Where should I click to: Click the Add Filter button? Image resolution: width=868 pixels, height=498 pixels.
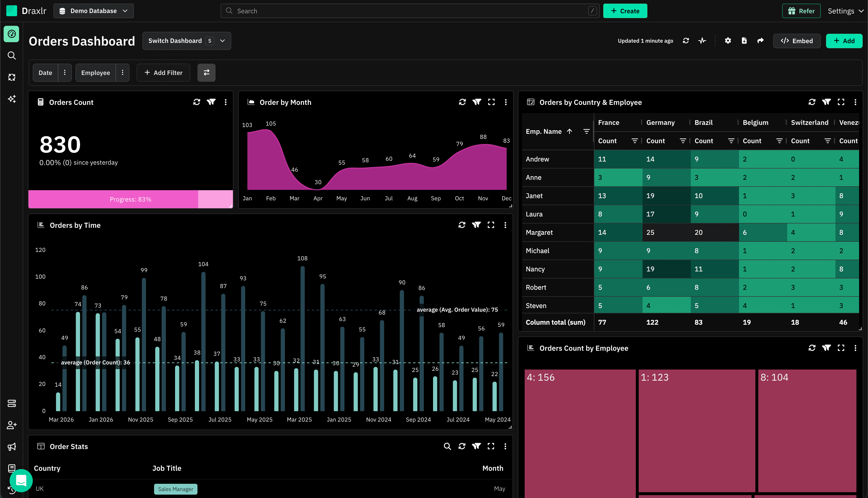163,73
